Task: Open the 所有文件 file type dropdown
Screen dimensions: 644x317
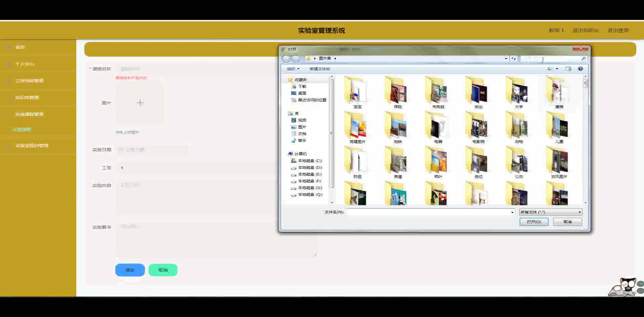Action: coord(551,212)
